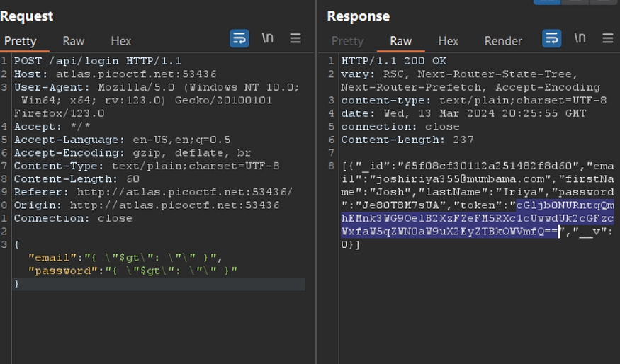This screenshot has height=364, width=620.
Task: Open the Response panel hamburger options menu
Action: point(607,39)
